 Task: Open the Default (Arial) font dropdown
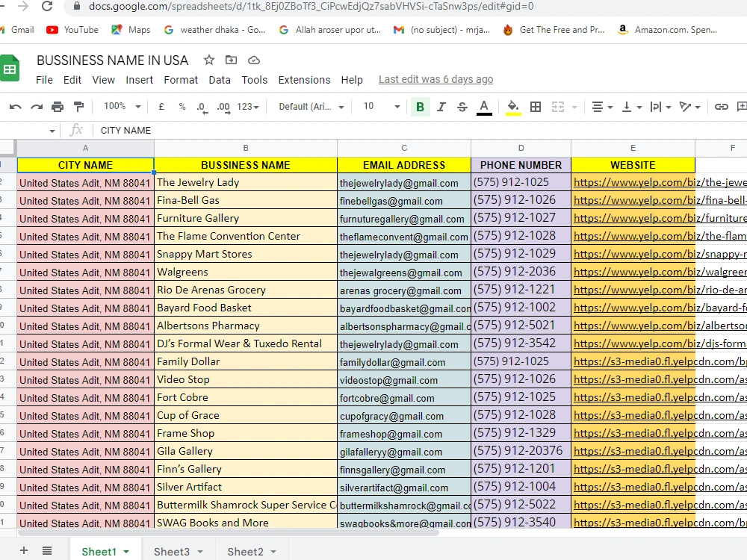pos(311,107)
